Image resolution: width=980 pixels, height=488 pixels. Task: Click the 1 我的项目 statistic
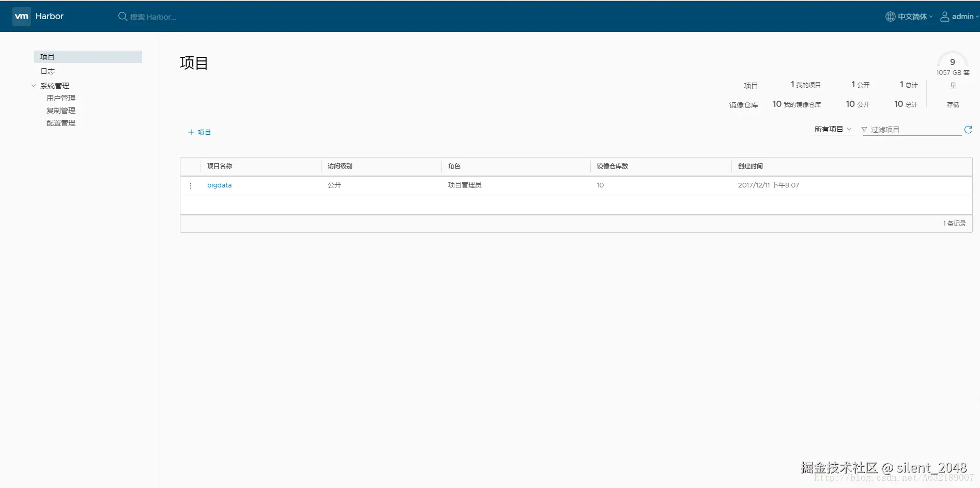tap(806, 85)
